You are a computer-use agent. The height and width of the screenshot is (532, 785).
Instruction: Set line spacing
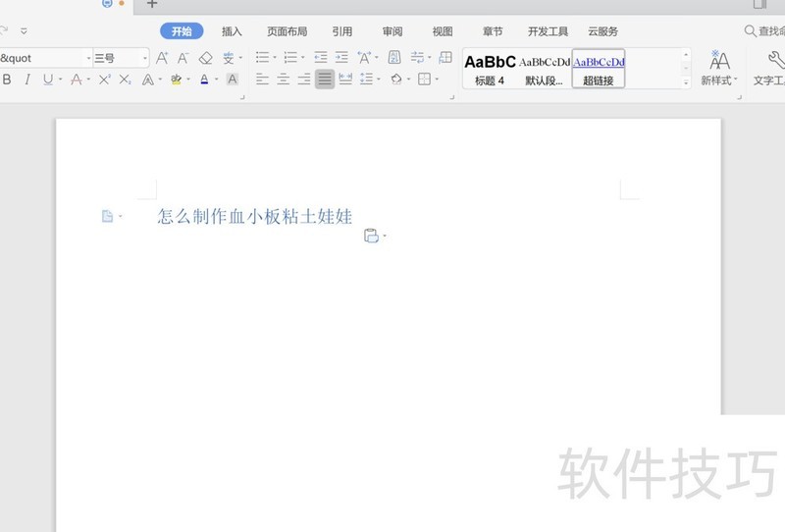pyautogui.click(x=366, y=80)
